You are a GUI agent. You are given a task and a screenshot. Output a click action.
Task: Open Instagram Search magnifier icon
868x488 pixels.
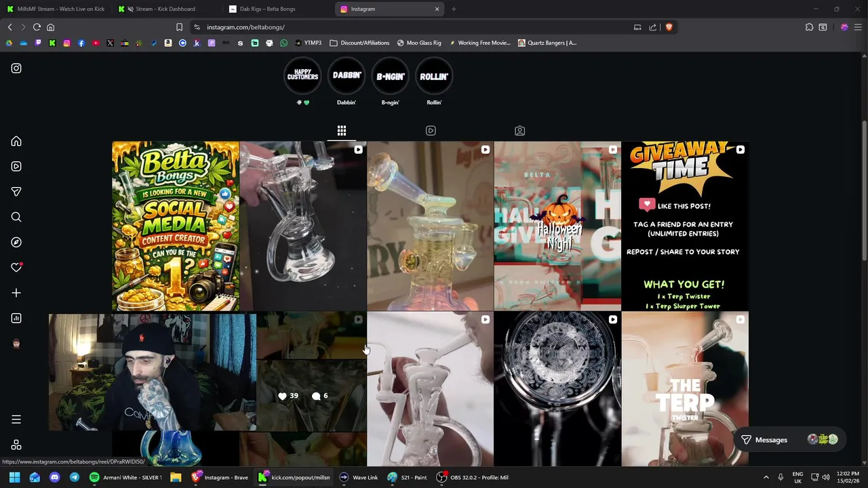tap(16, 217)
